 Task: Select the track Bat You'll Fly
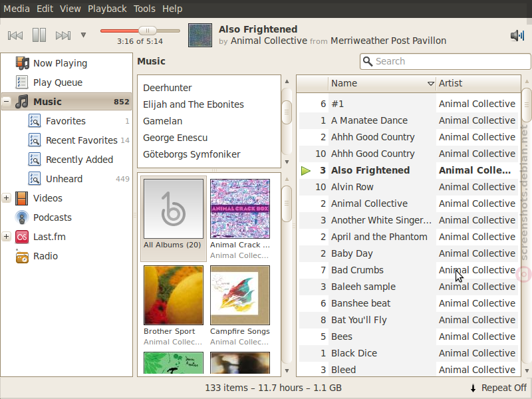(x=408, y=320)
